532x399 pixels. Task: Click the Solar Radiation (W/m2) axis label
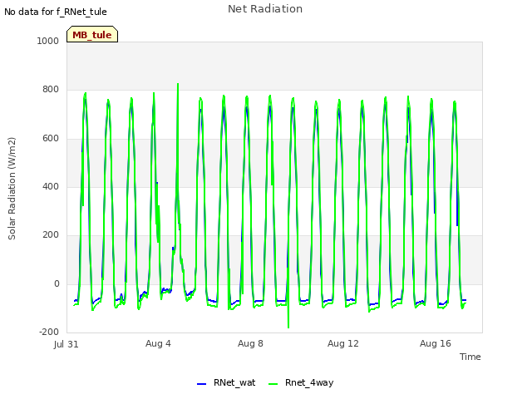pyautogui.click(x=12, y=189)
